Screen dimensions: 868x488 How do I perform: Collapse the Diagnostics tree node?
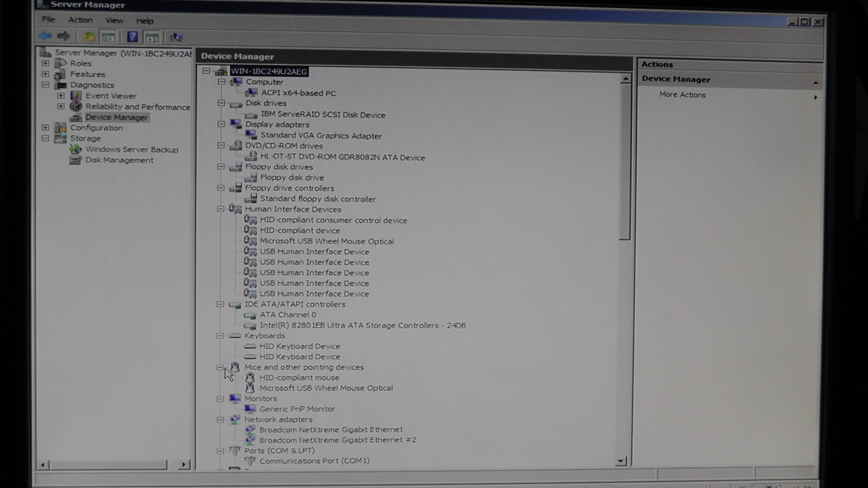point(46,84)
